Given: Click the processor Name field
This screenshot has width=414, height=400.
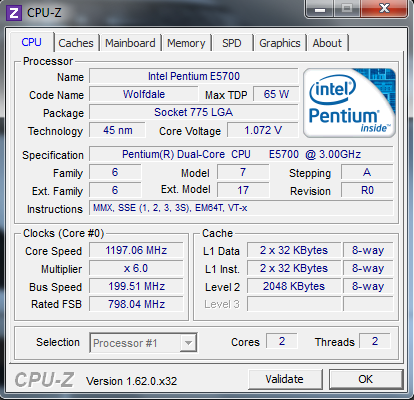Looking at the screenshot, I should click(x=194, y=76).
